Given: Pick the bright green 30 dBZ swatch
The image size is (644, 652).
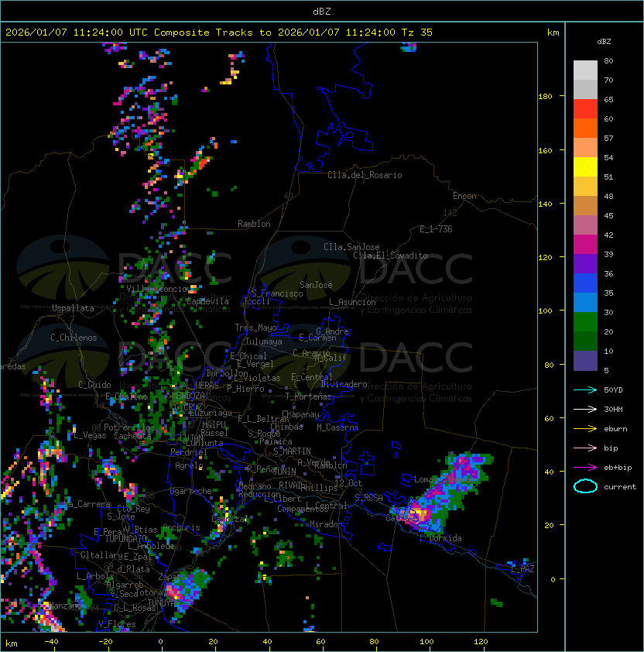Looking at the screenshot, I should pyautogui.click(x=585, y=322).
